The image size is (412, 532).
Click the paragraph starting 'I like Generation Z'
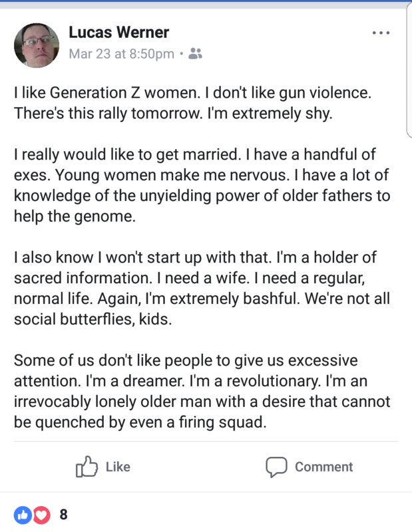192,103
